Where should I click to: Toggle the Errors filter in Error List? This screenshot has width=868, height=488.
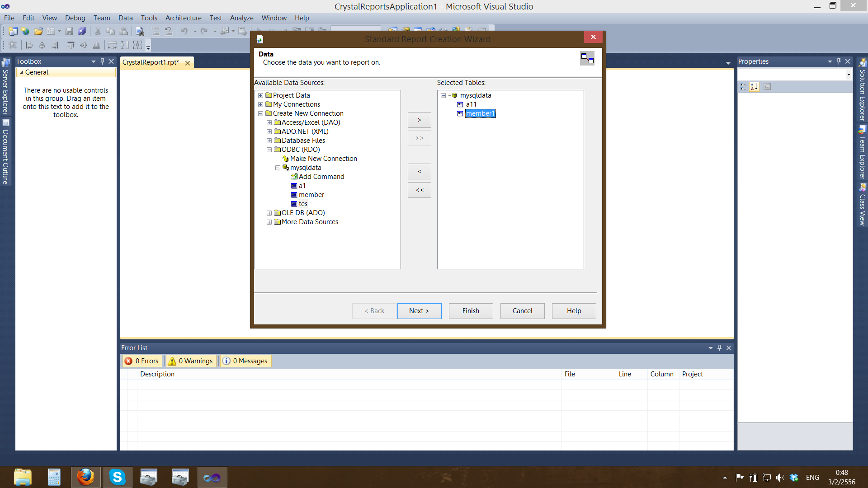tap(142, 361)
